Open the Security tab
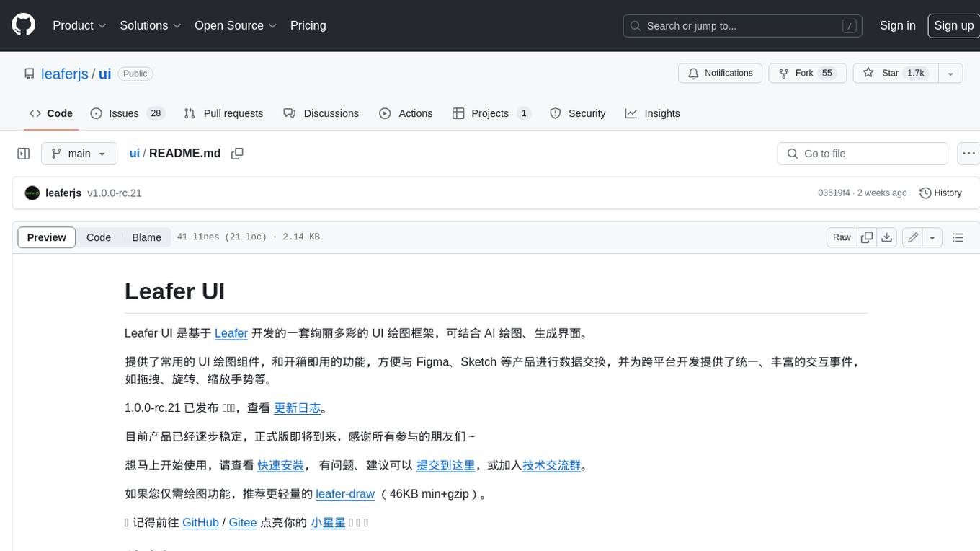This screenshot has height=551, width=980. click(577, 113)
